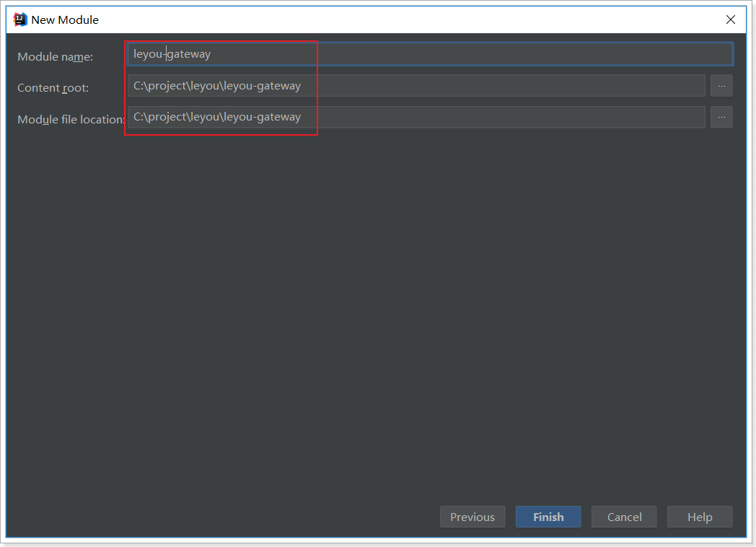Go back with the Previous button
Screen dimensions: 756x547
[x=472, y=517]
